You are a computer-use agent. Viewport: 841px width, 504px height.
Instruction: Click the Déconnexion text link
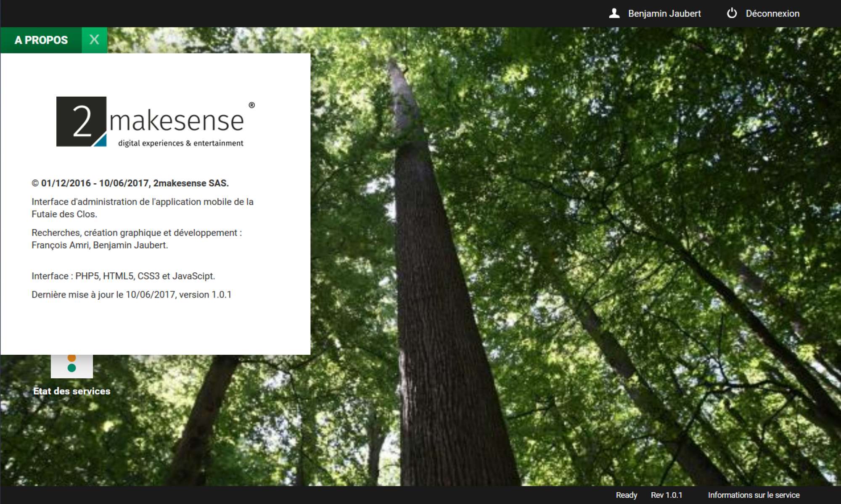[x=772, y=13]
